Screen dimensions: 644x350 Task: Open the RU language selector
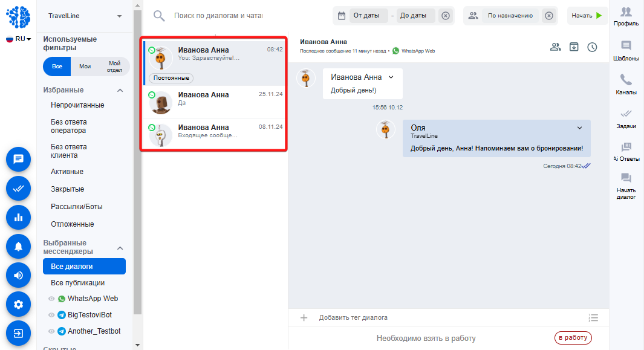point(19,39)
